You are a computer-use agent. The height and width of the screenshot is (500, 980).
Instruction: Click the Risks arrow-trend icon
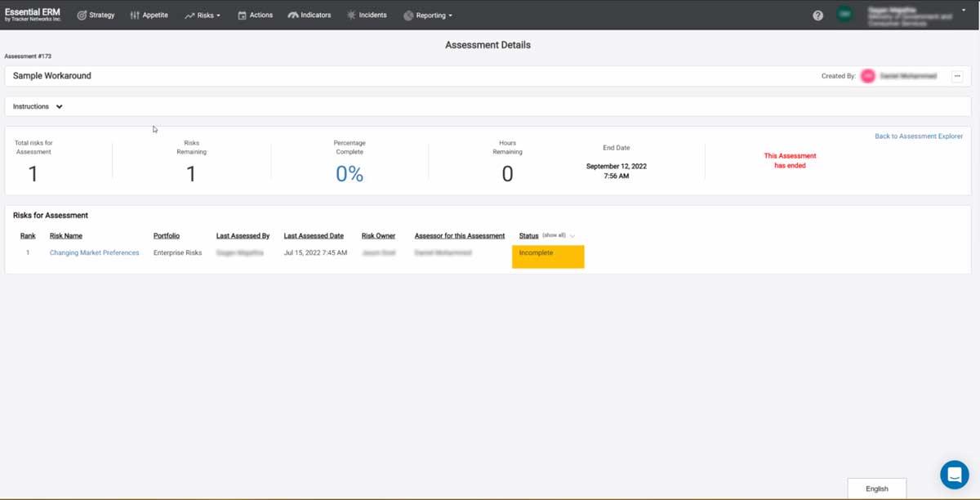tap(188, 15)
